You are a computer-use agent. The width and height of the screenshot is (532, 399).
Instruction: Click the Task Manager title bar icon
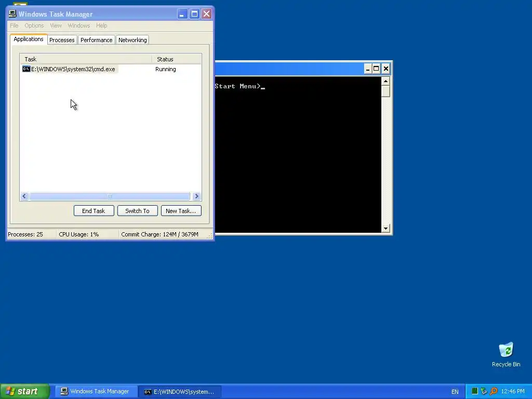click(x=12, y=14)
